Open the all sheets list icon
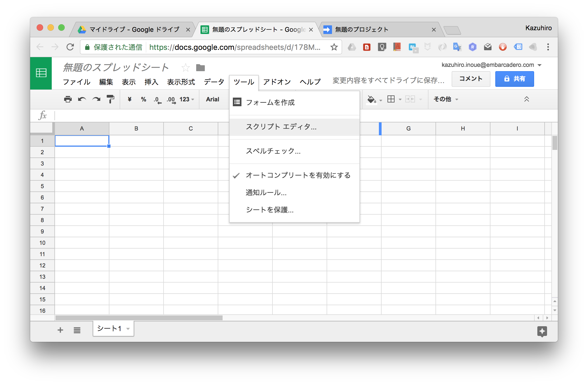This screenshot has width=588, height=385. [x=77, y=330]
